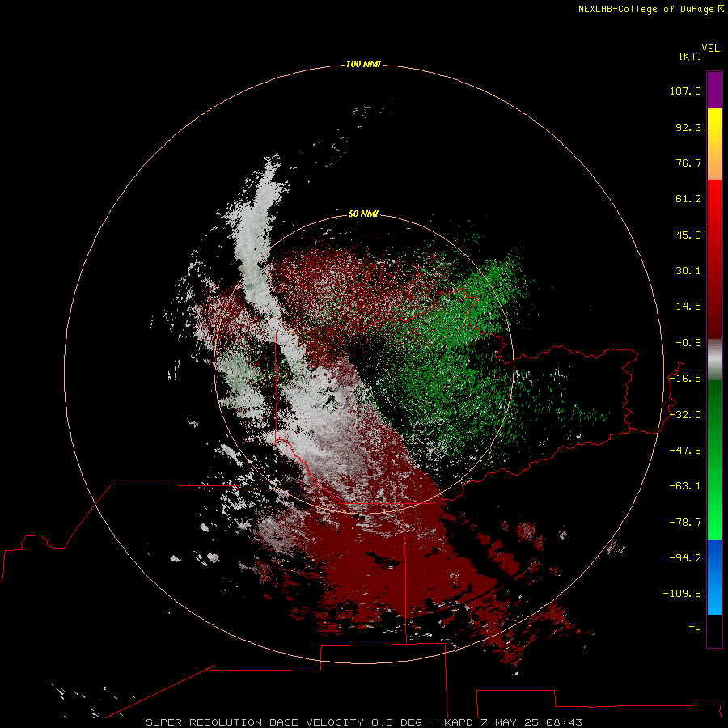Viewport: 728px width, 728px height.
Task: Click the 76.7 legend value
Action: pos(688,163)
